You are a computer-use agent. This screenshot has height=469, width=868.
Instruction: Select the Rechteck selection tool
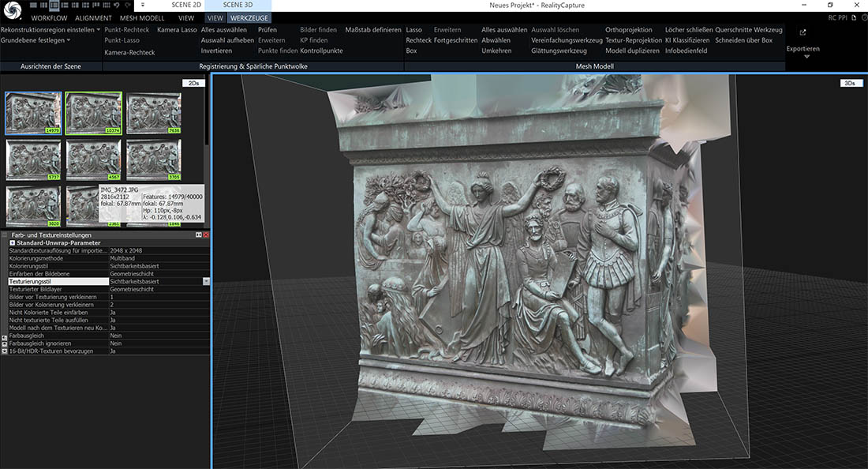click(x=418, y=40)
